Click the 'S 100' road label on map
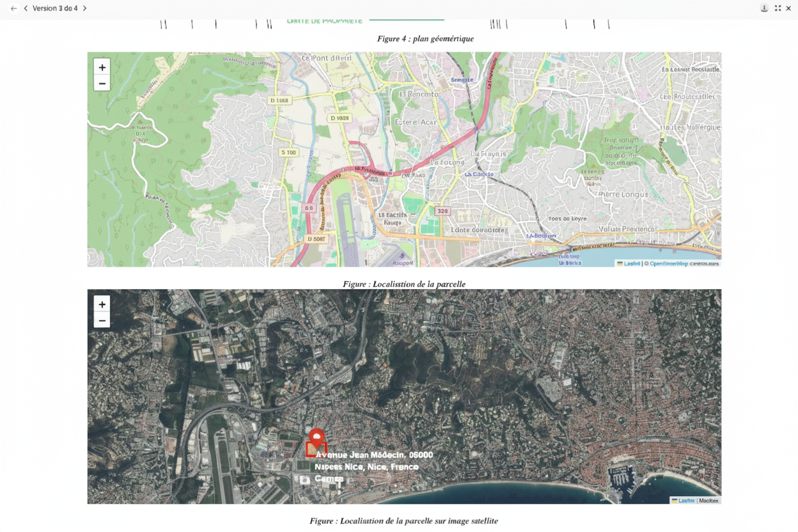Viewport: 798px width, 532px height. [x=289, y=152]
